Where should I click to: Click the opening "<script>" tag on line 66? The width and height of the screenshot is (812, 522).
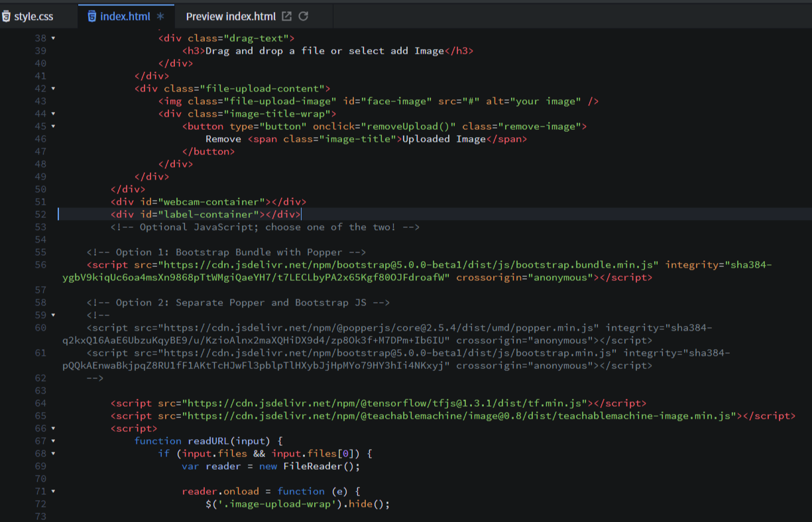pos(134,429)
